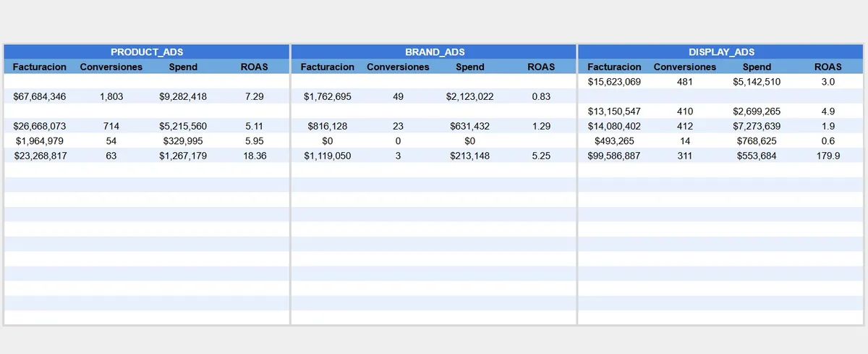Viewport: 868px width, 354px height.
Task: Select the 714 conversiones cell
Action: 111,126
